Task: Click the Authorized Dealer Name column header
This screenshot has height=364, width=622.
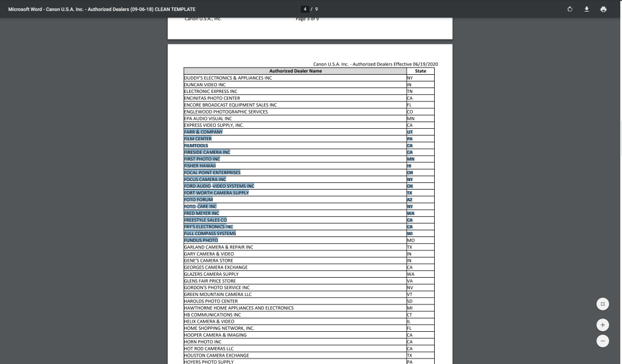Action: [295, 71]
